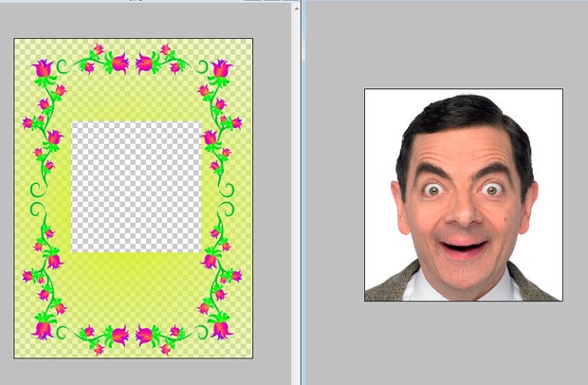Click the man's left eye in the photo
The height and width of the screenshot is (385, 588).
[433, 190]
